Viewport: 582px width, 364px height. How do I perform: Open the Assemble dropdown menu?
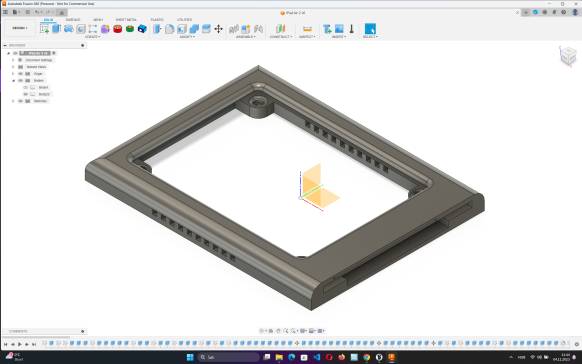coord(246,37)
